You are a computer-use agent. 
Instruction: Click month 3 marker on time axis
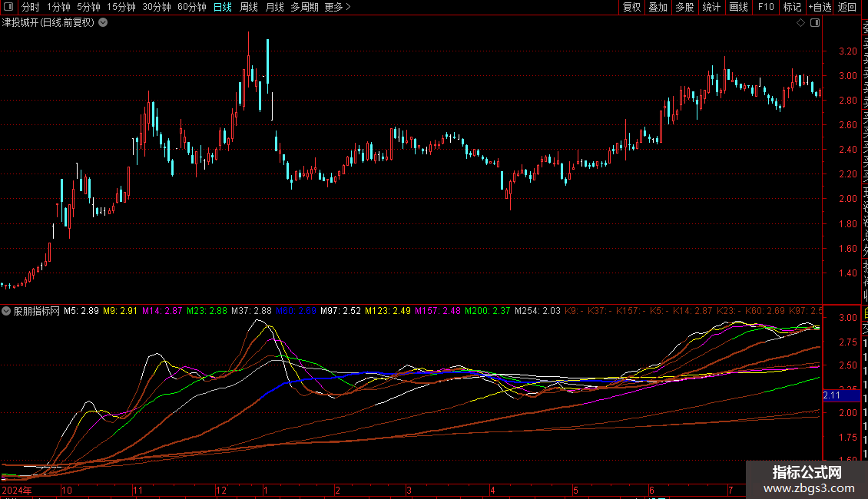click(x=409, y=490)
